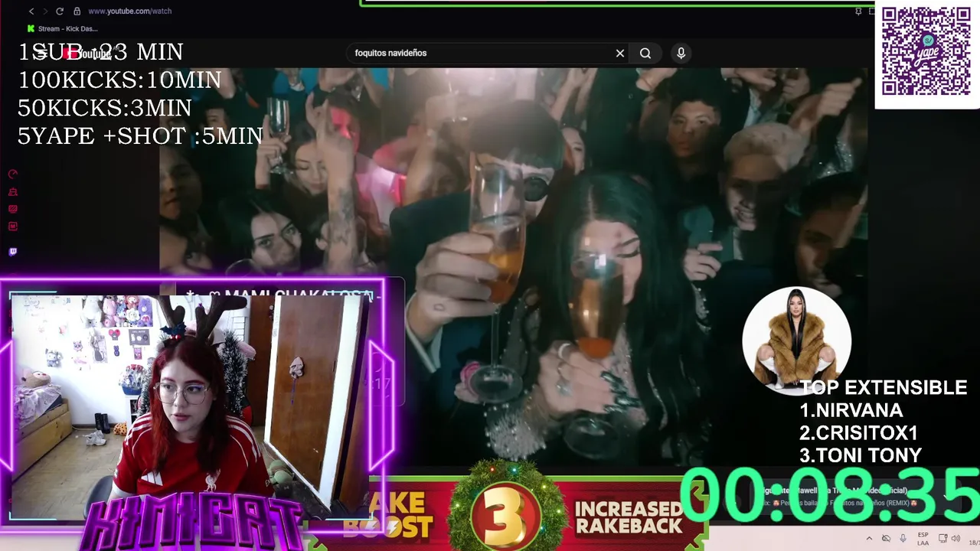The image size is (980, 551).
Task: Click the Yape QR code
Action: point(926,51)
